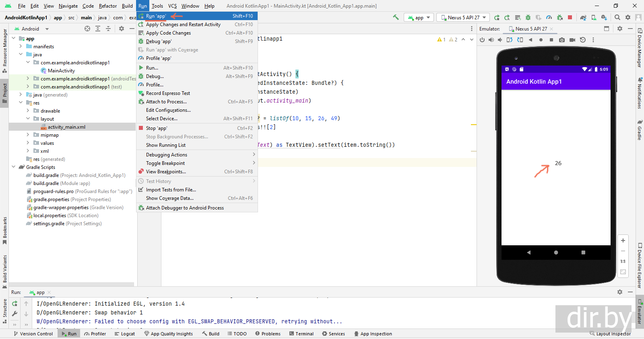Rotate emulator left icon
The width and height of the screenshot is (644, 339).
tap(510, 40)
